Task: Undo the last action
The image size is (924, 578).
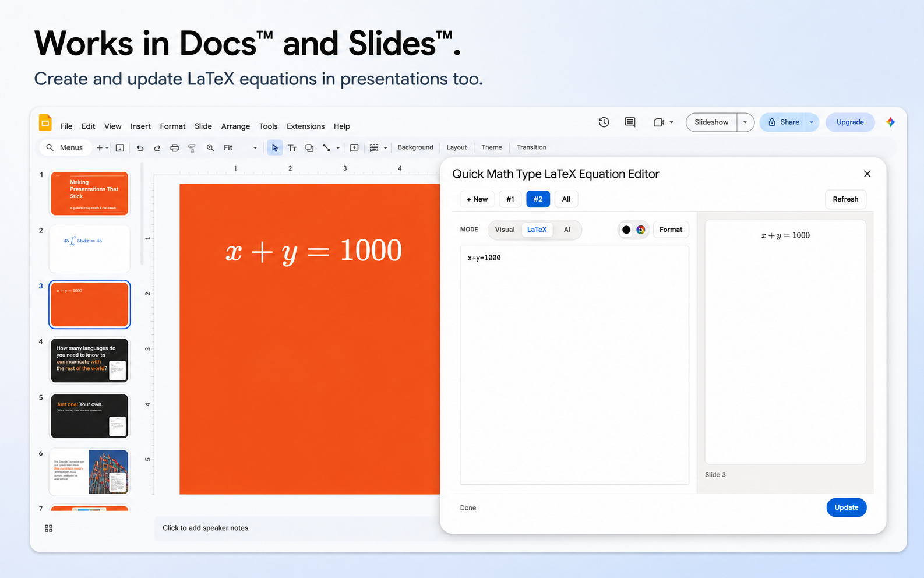Action: 140,148
